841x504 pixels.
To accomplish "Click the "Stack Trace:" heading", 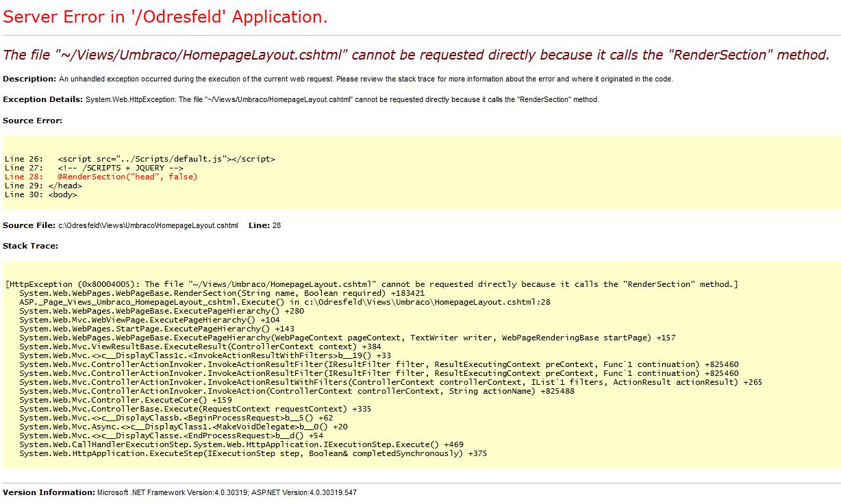I will (x=30, y=245).
